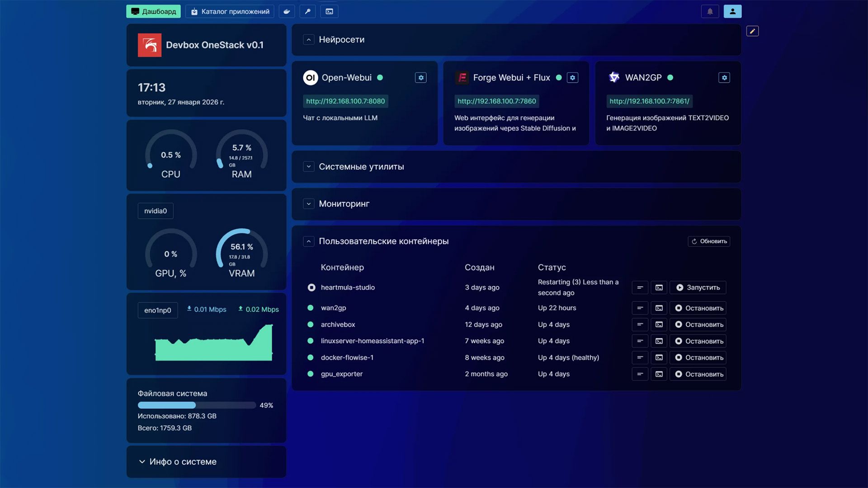Click Запустить for heartmula-studio
The width and height of the screenshot is (868, 488).
(x=698, y=287)
